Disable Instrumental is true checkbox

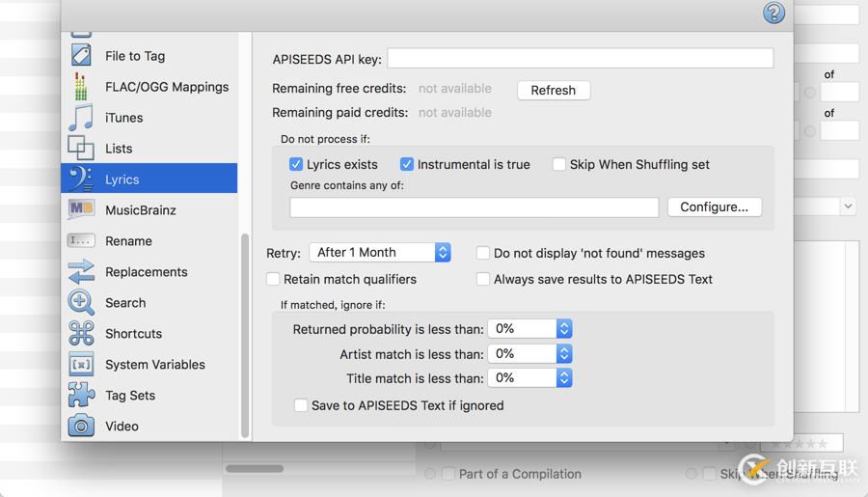407,164
